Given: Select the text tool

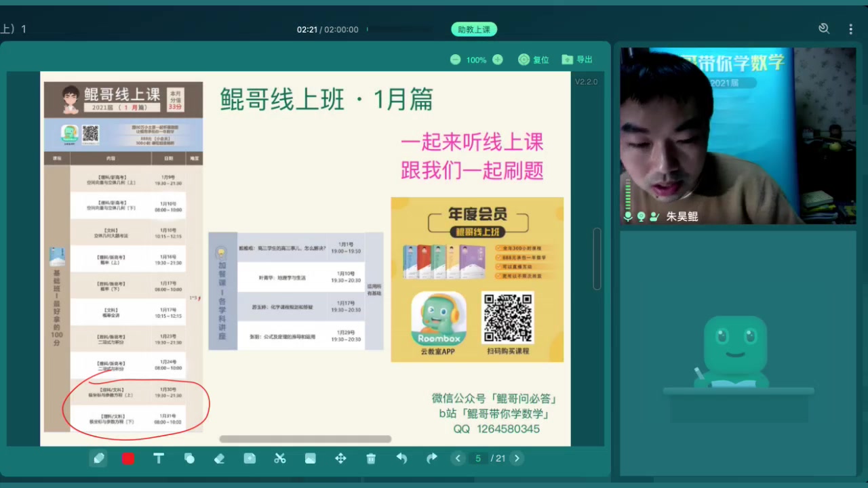Looking at the screenshot, I should tap(159, 458).
